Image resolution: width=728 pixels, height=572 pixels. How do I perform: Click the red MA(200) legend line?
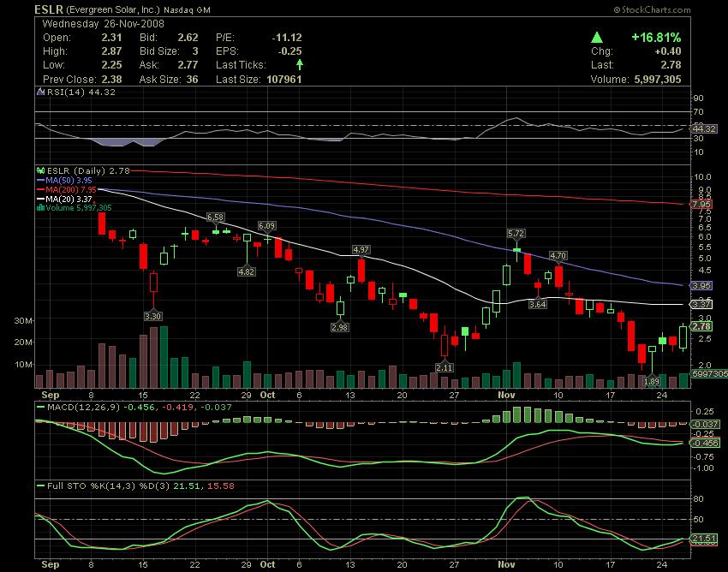[41, 190]
